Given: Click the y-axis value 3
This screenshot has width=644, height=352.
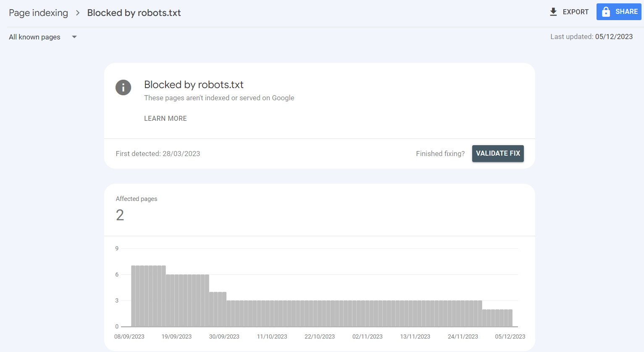Looking at the screenshot, I should pos(117,300).
